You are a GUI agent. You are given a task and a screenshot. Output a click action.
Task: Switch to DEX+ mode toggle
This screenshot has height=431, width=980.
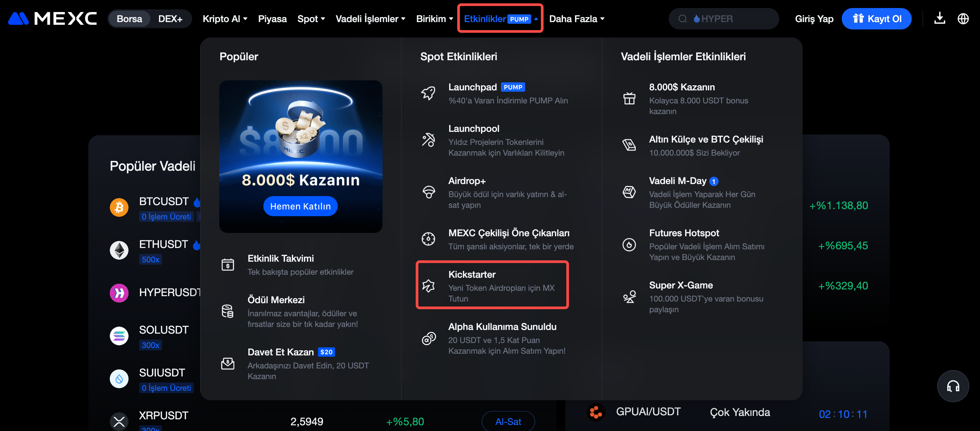tap(170, 19)
